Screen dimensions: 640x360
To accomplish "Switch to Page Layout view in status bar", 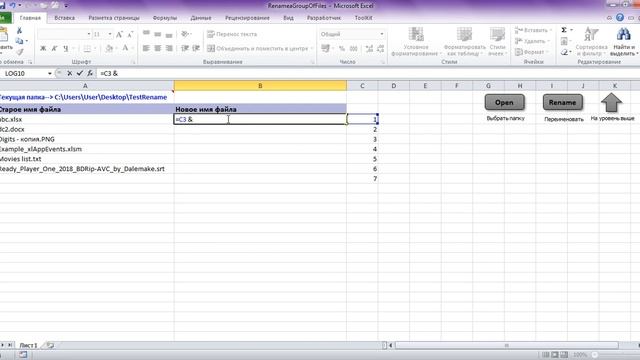I will coord(555,355).
